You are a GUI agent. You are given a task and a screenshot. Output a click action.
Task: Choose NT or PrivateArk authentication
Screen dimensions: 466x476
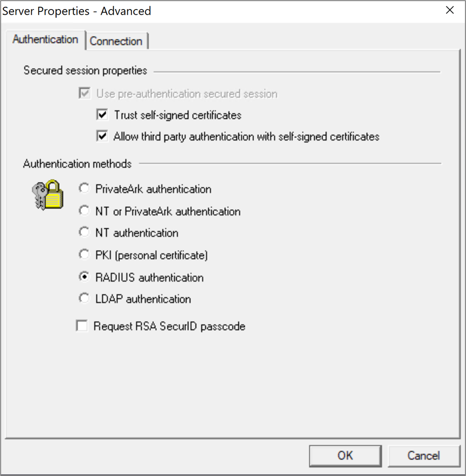(x=84, y=210)
